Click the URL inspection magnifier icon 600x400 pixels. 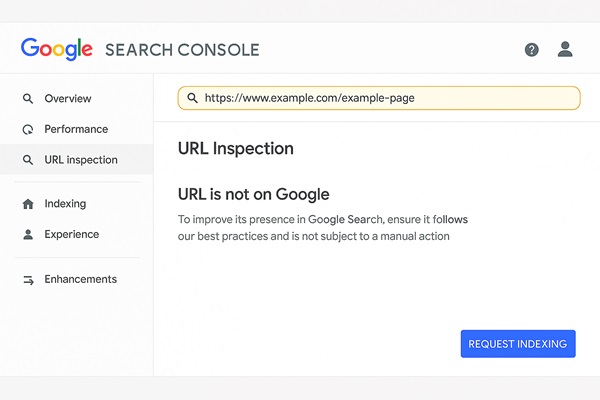pyautogui.click(x=27, y=160)
